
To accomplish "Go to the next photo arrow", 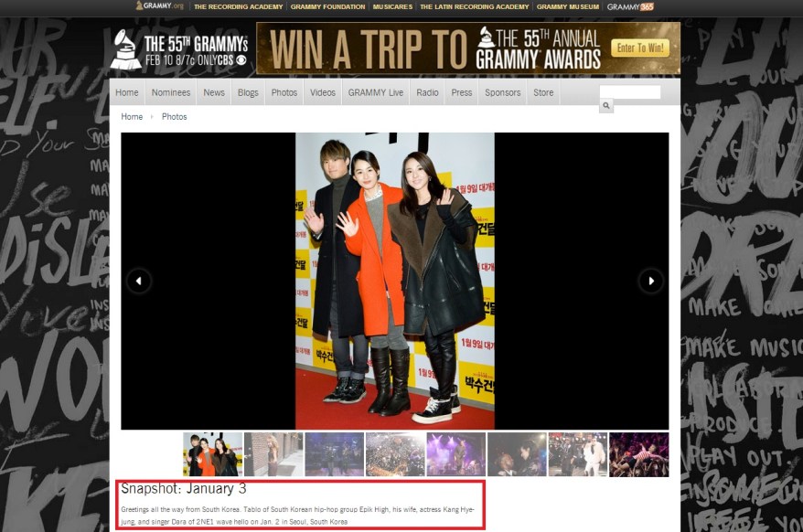I will pyautogui.click(x=650, y=281).
